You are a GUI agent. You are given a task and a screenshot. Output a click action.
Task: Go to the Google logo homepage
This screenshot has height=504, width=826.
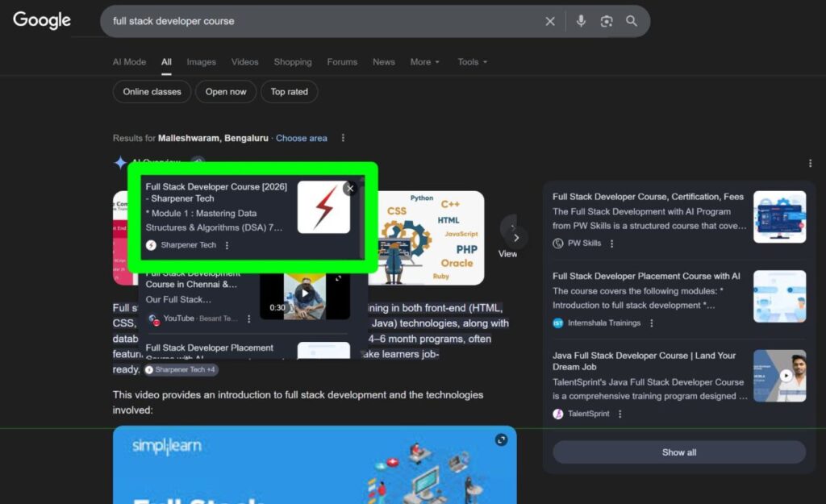pos(42,20)
